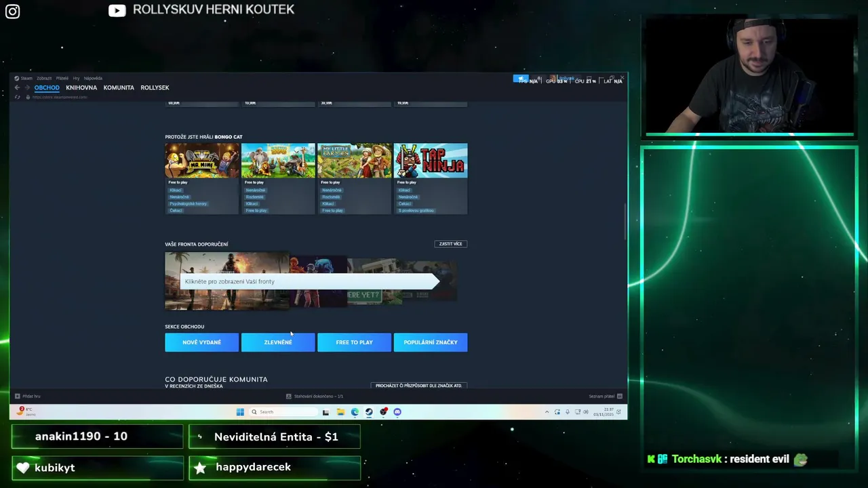Screen dimensions: 868x488
Task: Expand the system tray hidden icons chevron
Action: (547, 411)
